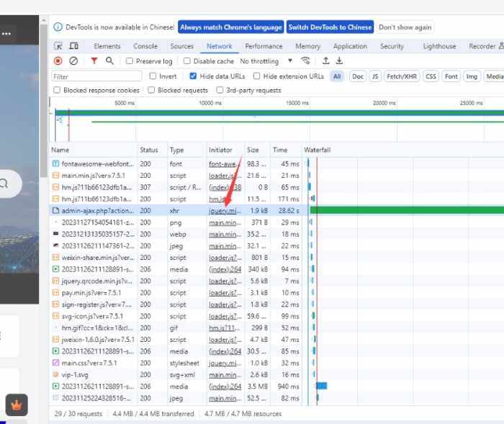
Task: Clear the network log
Action: tap(73, 61)
